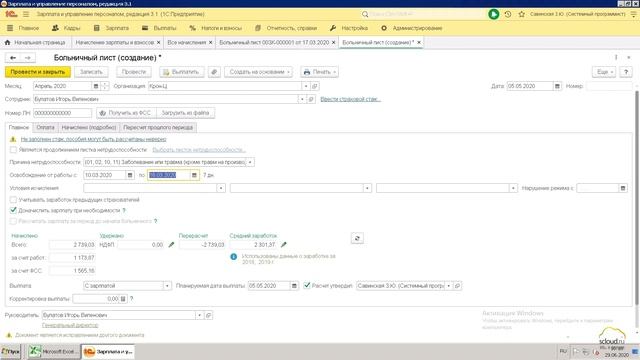Open Генеральный директор link

[70, 325]
